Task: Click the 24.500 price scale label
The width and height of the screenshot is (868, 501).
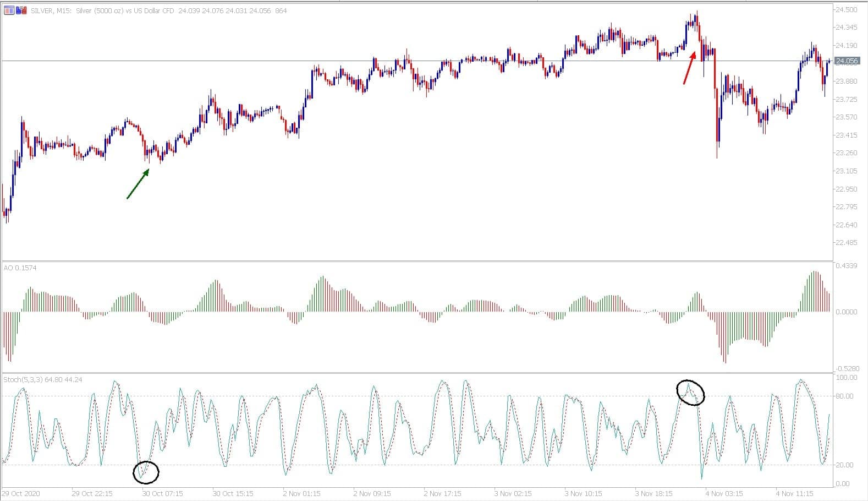Action: (846, 9)
